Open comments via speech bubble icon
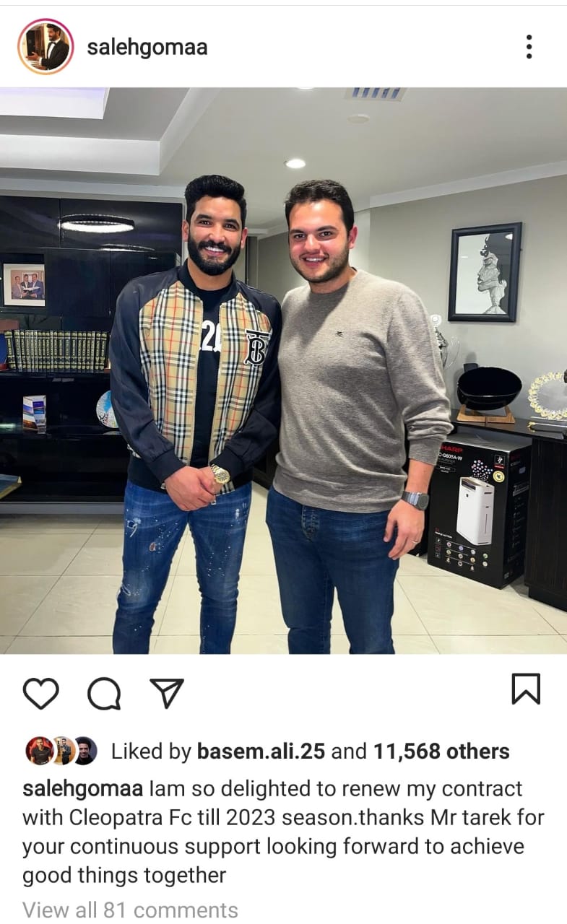This screenshot has height=924, width=567. click(x=103, y=694)
